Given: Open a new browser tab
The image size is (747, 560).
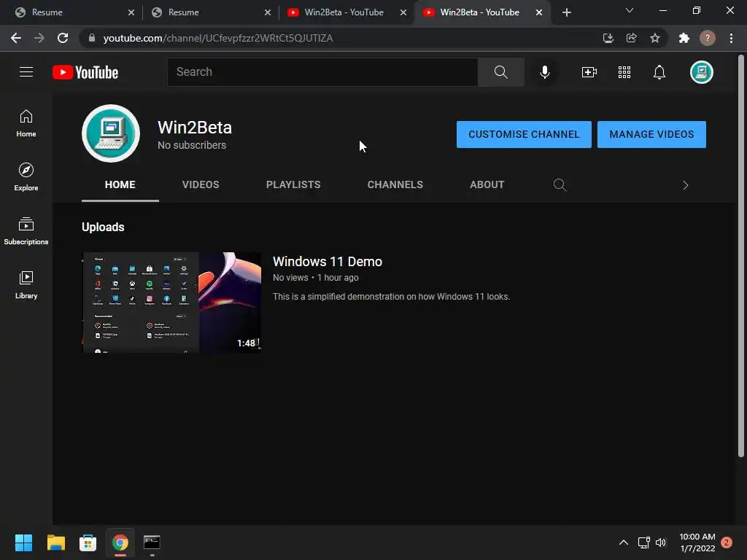Looking at the screenshot, I should coord(566,12).
